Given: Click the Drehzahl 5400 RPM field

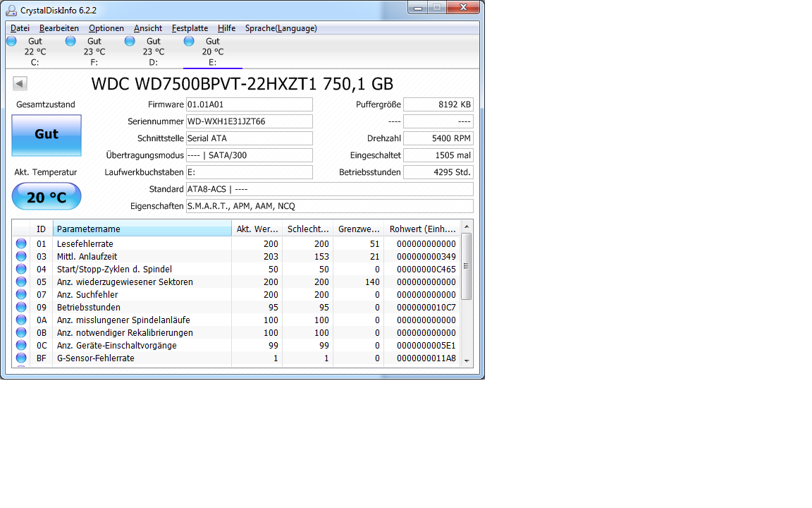Looking at the screenshot, I should coord(438,138).
